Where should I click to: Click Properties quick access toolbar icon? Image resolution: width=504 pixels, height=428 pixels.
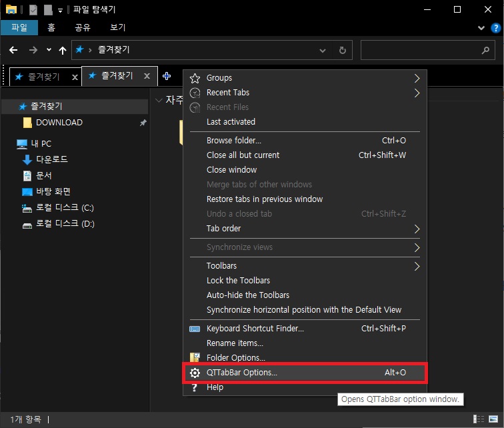(33, 9)
